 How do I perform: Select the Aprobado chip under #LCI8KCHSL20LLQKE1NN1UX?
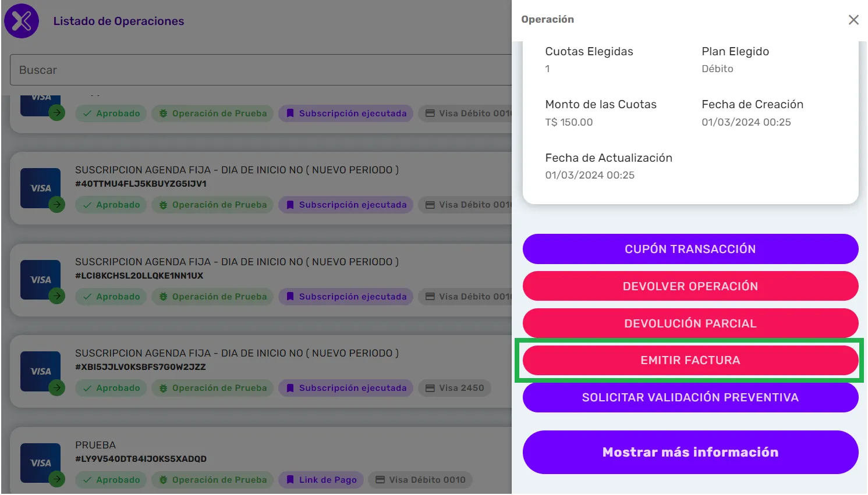[x=111, y=297]
